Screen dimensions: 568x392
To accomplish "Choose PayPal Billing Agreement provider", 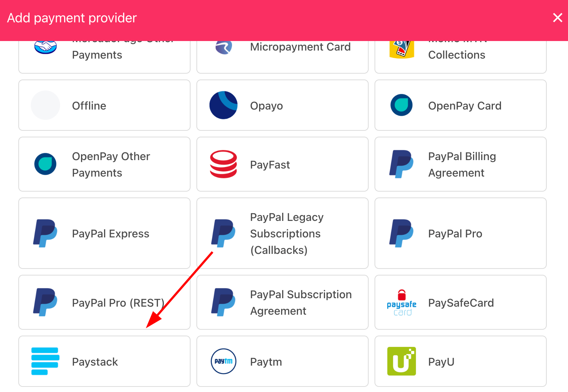I will coord(461,164).
